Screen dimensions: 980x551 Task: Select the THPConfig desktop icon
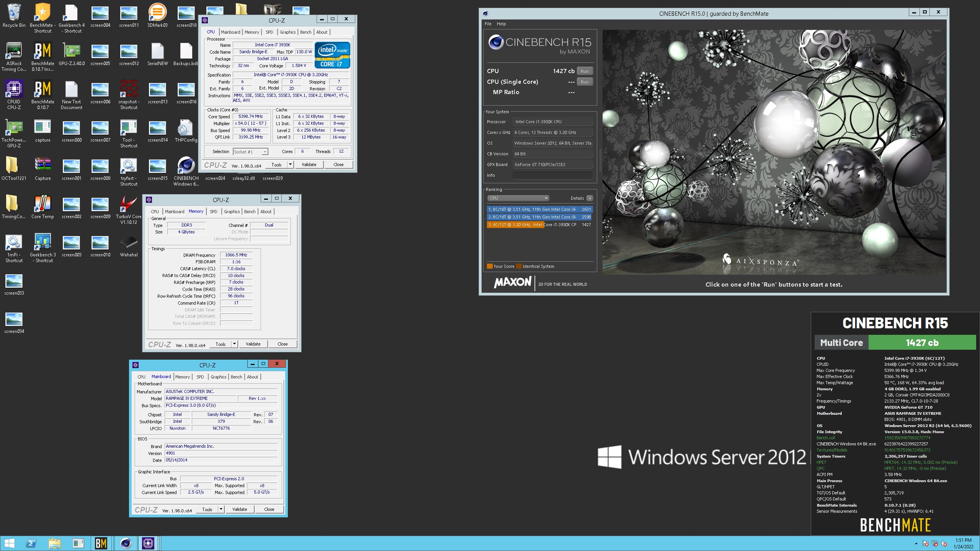pos(186,130)
